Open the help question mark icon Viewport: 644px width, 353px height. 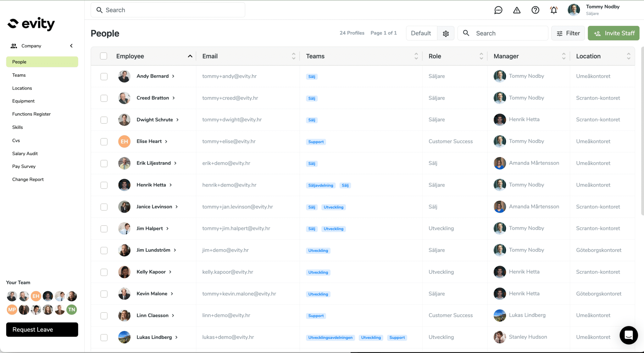535,10
